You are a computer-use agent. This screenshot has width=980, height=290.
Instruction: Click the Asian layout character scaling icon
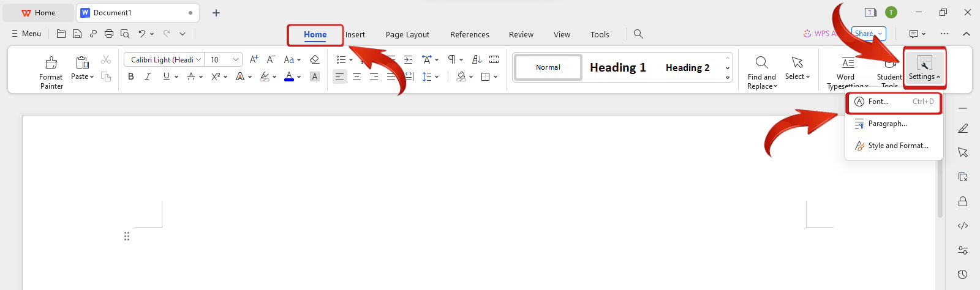click(x=426, y=59)
